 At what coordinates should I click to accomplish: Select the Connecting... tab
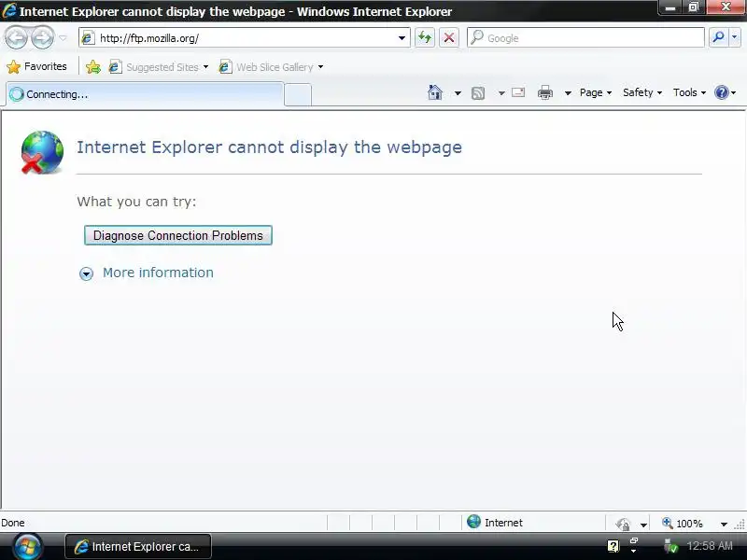(145, 94)
